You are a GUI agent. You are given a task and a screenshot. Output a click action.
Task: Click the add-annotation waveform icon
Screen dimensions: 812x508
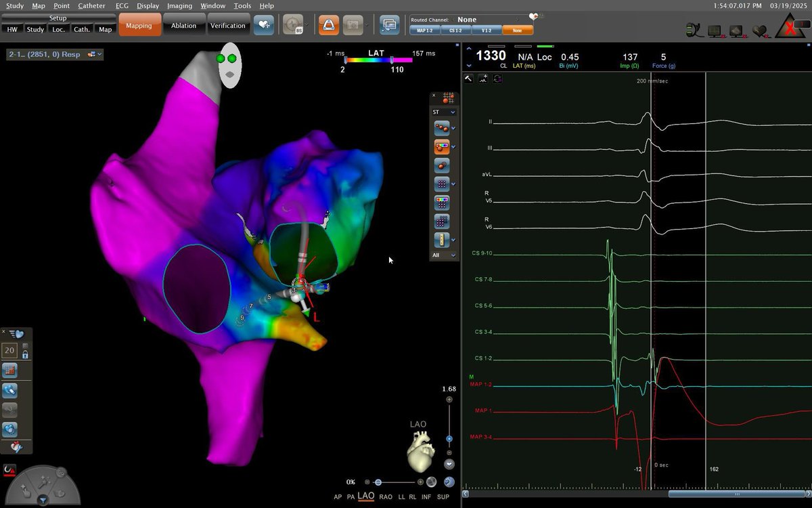point(482,79)
